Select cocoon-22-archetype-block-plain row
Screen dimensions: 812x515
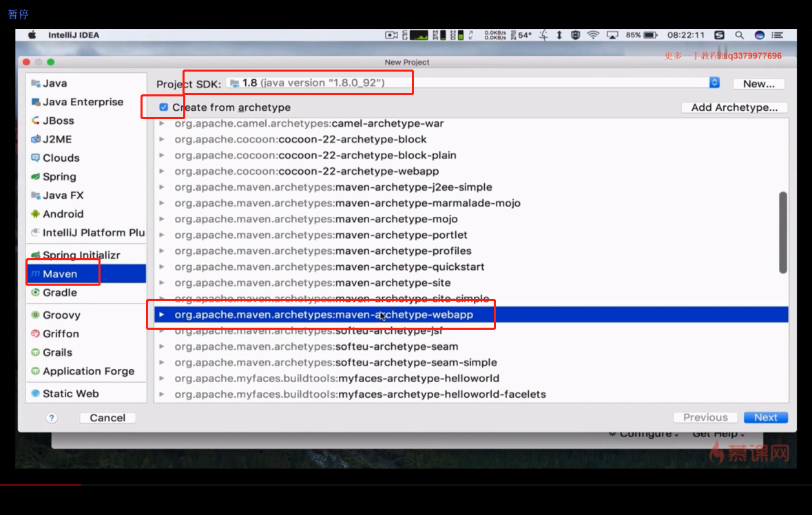pos(471,156)
